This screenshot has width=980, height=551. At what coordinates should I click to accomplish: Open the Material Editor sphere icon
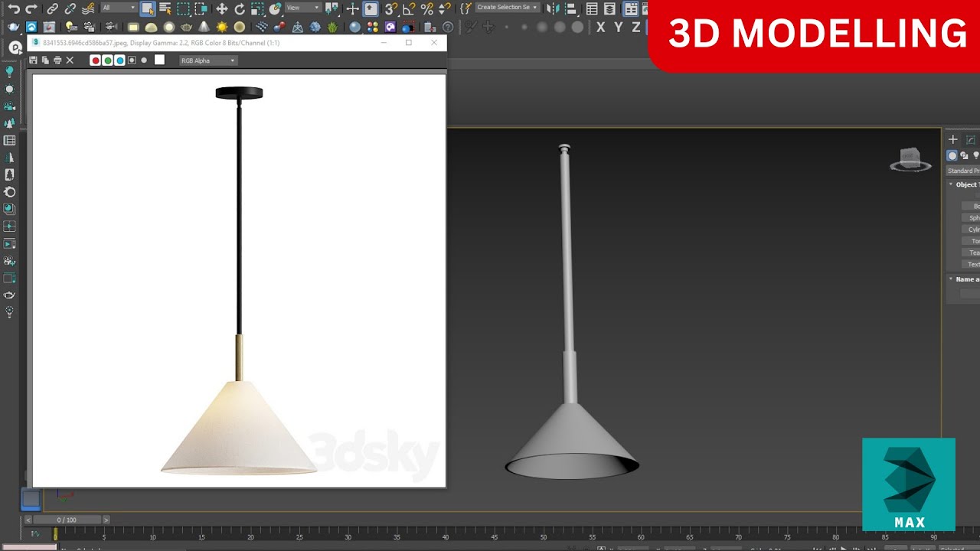355,27
